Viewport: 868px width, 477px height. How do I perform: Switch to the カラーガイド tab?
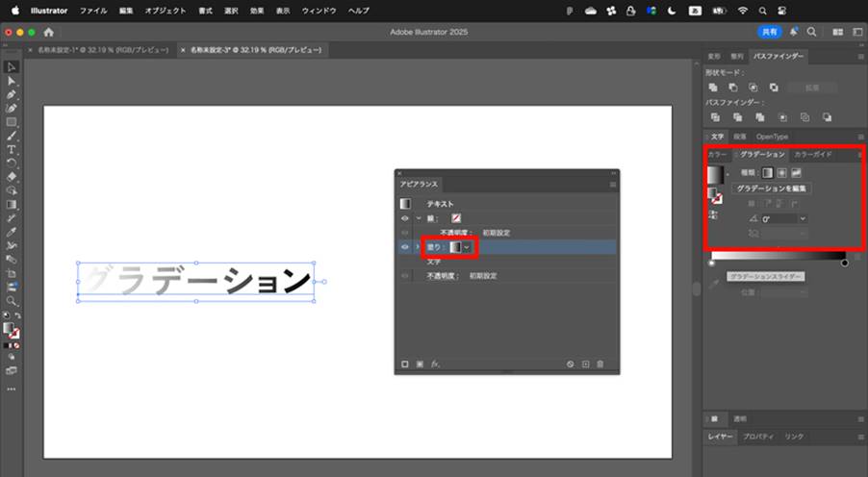click(x=812, y=155)
